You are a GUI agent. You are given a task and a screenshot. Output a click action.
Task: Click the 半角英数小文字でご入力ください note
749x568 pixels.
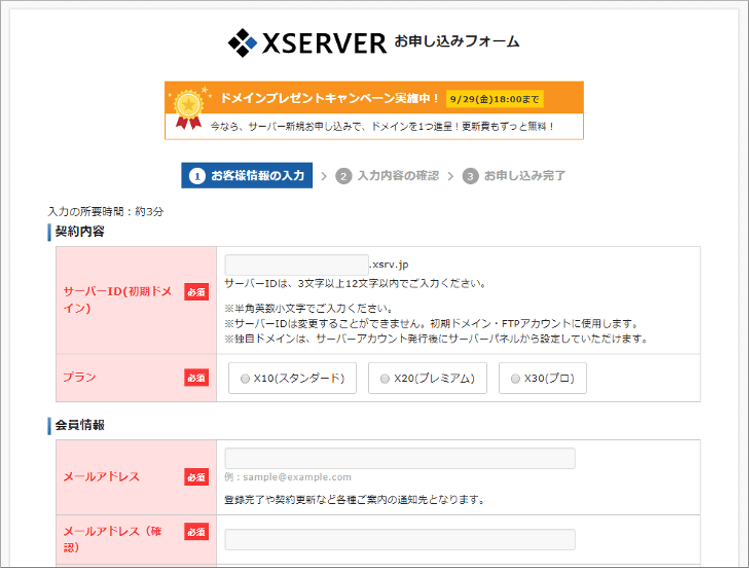(309, 309)
